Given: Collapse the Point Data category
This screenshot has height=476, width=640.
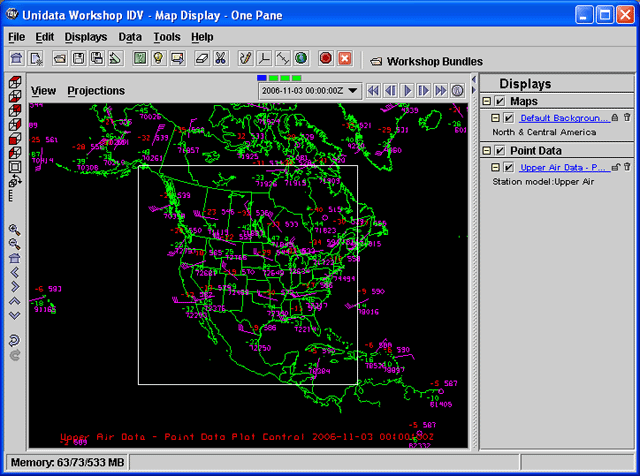Looking at the screenshot, I should coord(487,150).
